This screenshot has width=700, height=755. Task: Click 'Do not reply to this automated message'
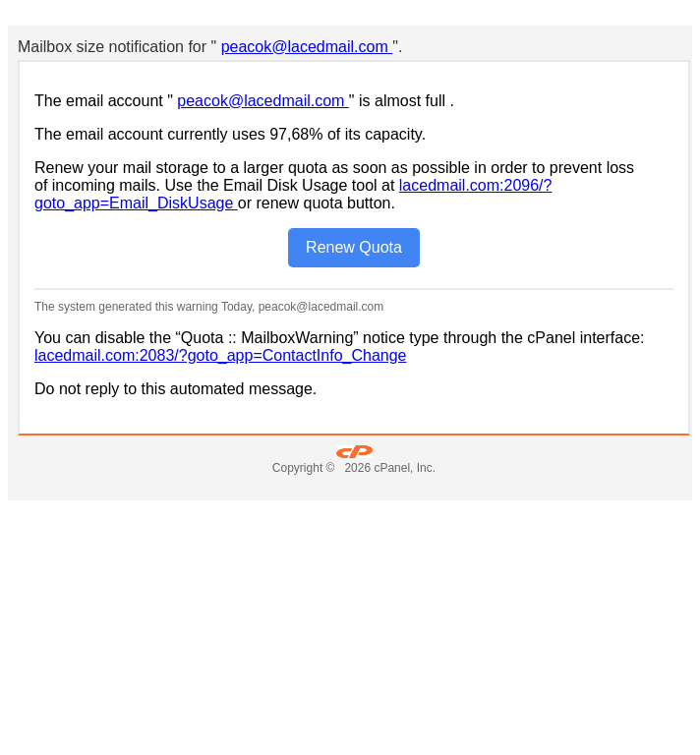tap(175, 388)
